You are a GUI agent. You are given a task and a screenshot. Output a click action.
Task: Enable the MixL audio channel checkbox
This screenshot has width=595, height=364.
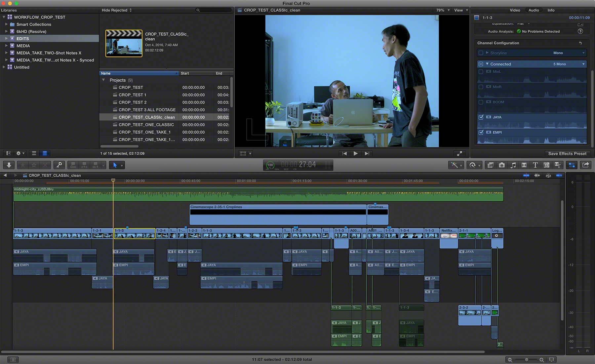point(481,71)
